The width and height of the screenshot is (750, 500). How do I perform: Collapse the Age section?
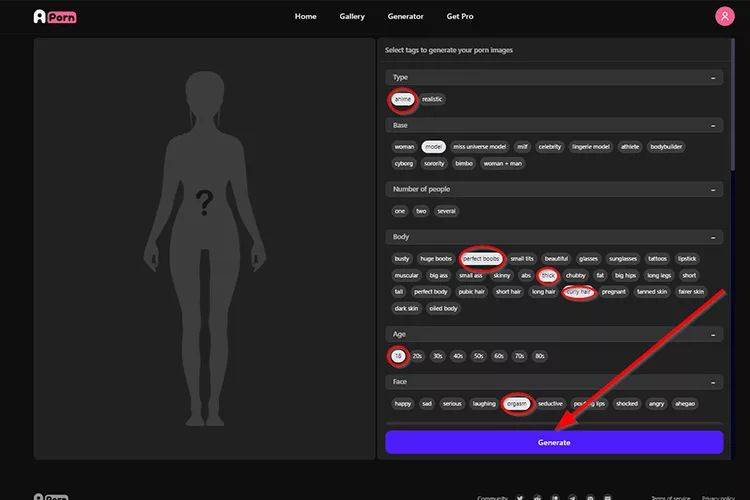713,335
